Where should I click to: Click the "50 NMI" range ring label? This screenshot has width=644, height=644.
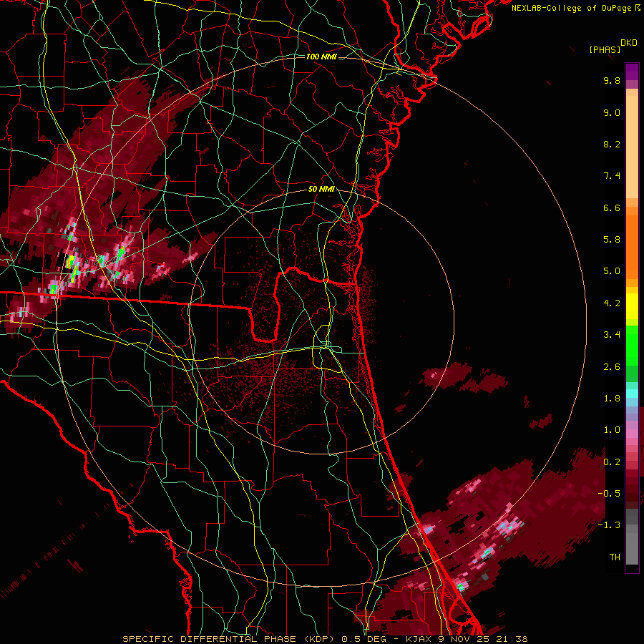tap(321, 189)
